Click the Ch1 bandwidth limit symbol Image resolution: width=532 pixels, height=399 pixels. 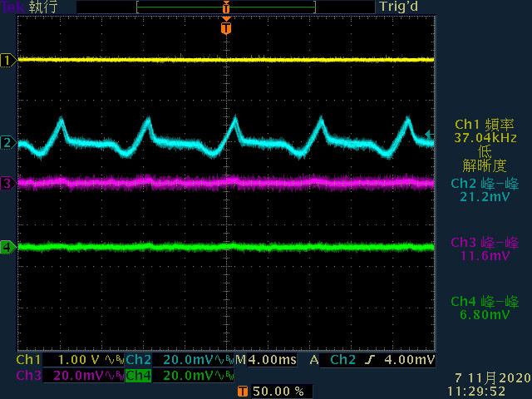pos(115,361)
